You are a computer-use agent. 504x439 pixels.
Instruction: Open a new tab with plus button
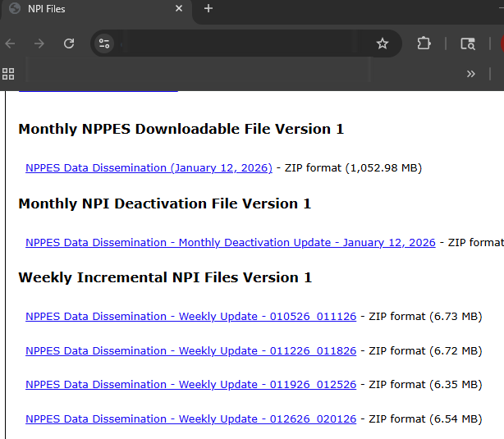click(208, 9)
